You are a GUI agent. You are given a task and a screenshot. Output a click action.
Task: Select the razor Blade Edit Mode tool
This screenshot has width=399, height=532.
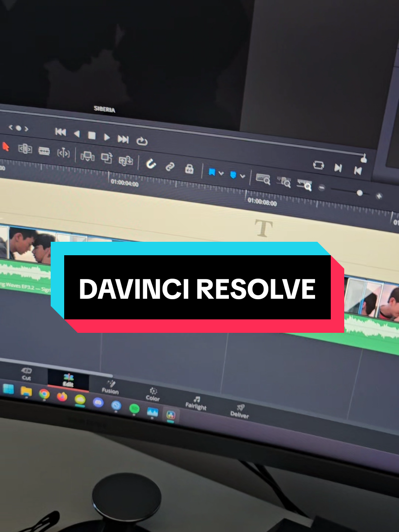tap(44, 151)
